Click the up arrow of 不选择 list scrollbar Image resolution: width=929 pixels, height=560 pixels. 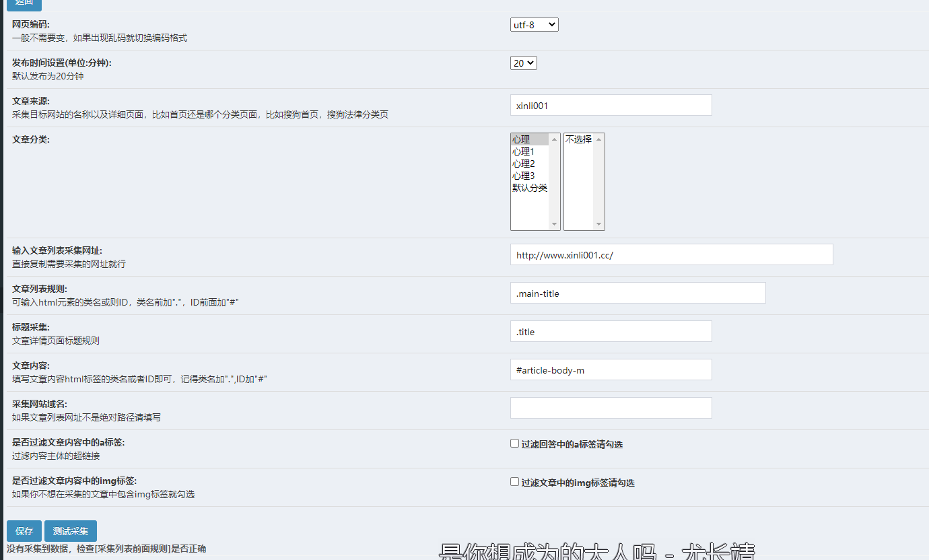(598, 139)
